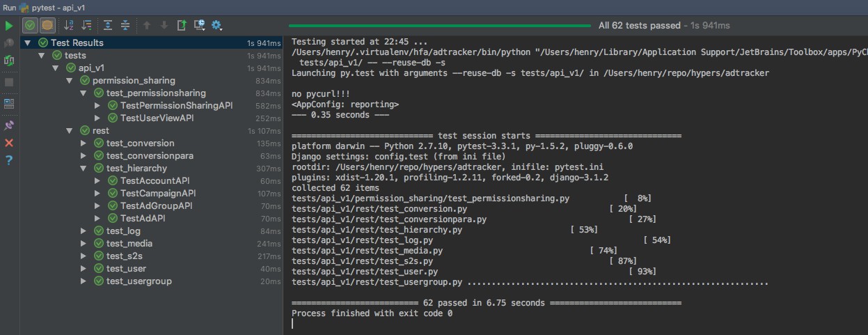868x335 pixels.
Task: Sort test results by duration
Action: pyautogui.click(x=86, y=26)
